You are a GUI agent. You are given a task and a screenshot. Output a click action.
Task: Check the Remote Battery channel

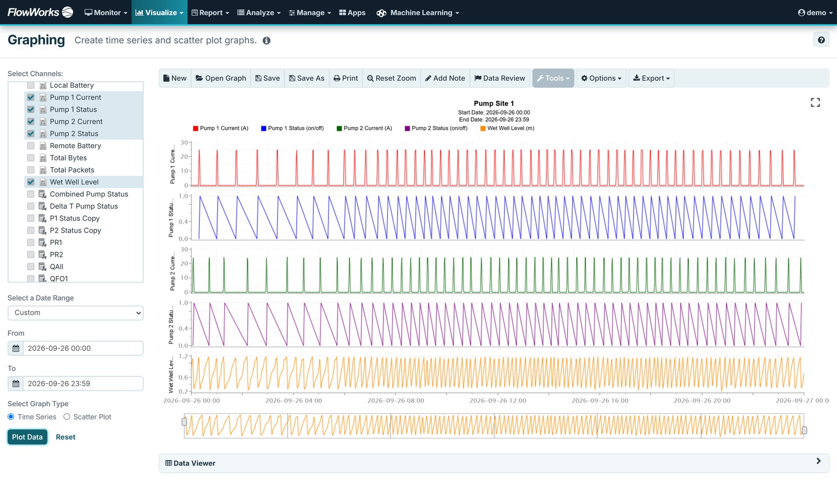pyautogui.click(x=31, y=146)
